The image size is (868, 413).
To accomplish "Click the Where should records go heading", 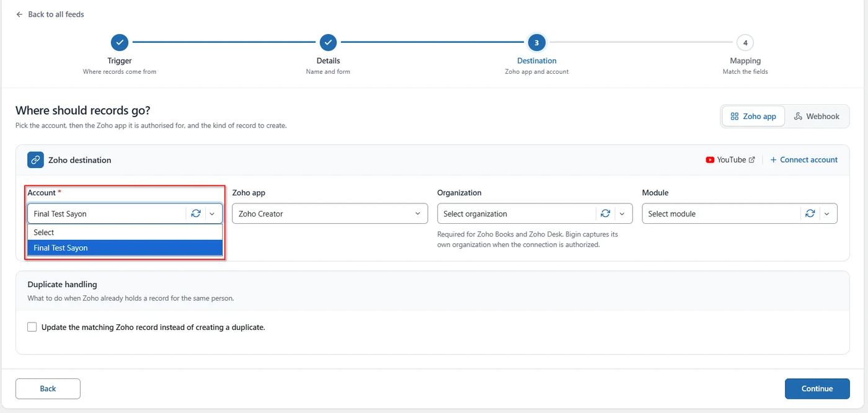I will [83, 110].
